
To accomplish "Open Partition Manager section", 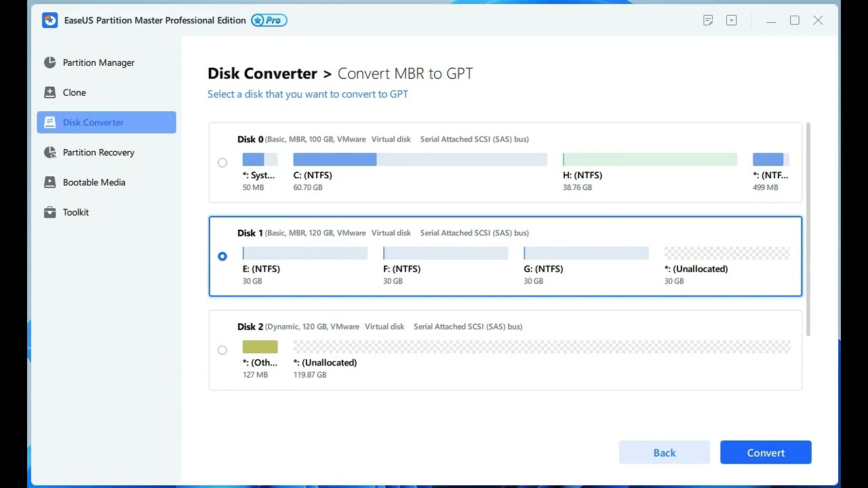I will 106,62.
